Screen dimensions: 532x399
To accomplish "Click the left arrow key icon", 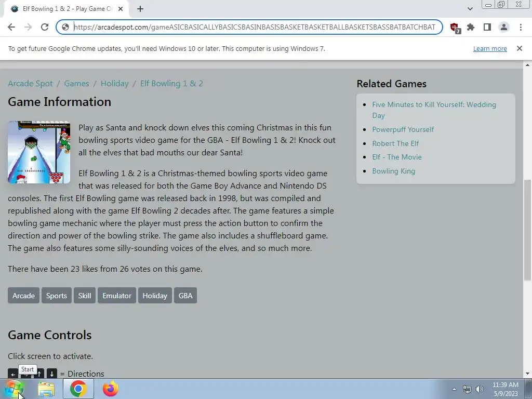I will click(13, 374).
